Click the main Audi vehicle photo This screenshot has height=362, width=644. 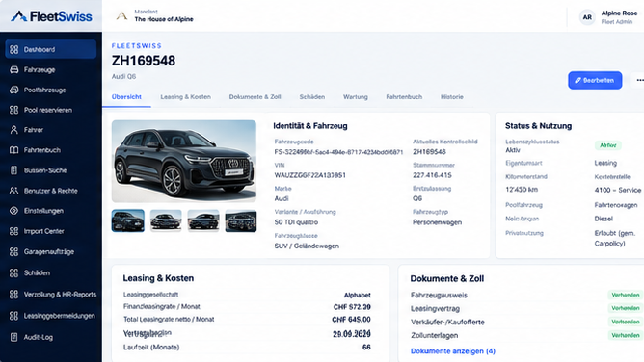[183, 161]
